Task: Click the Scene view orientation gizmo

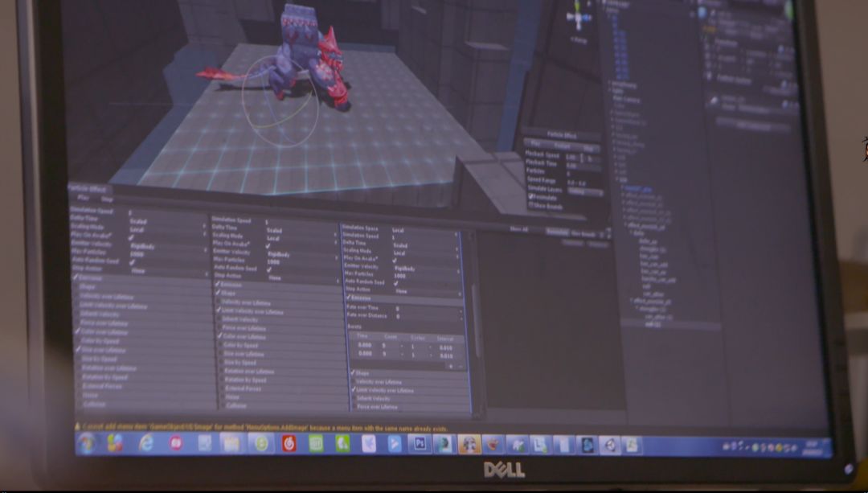Action: tap(578, 17)
